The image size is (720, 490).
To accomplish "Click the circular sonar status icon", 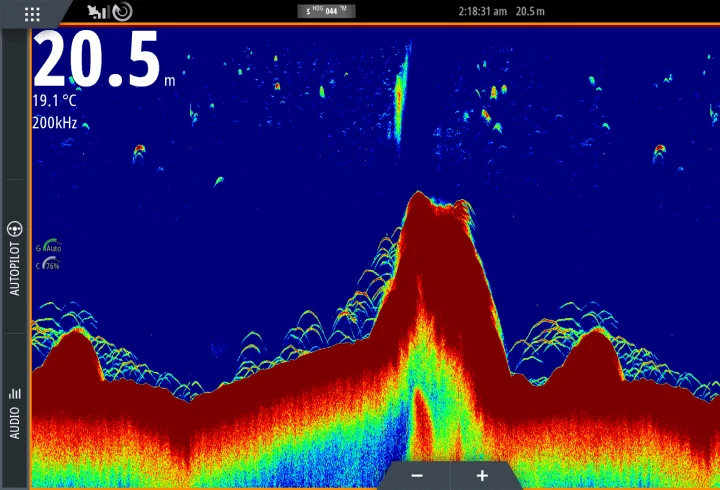I will [x=121, y=12].
